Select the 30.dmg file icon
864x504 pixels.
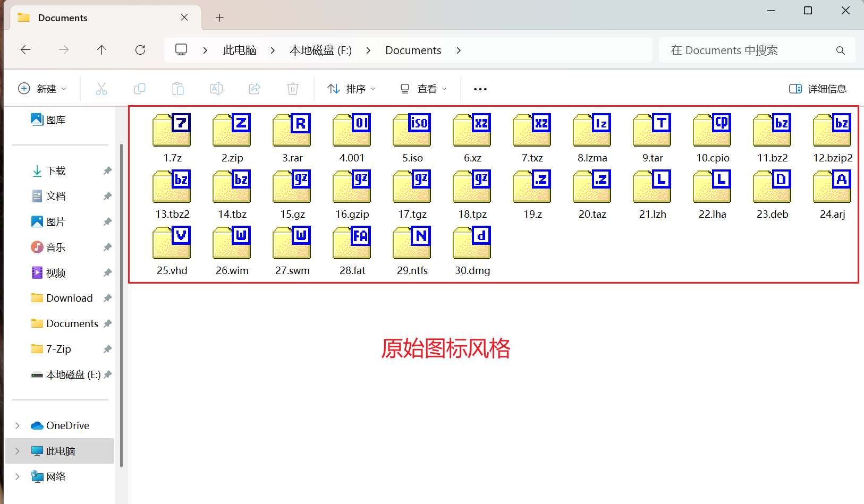(x=472, y=243)
